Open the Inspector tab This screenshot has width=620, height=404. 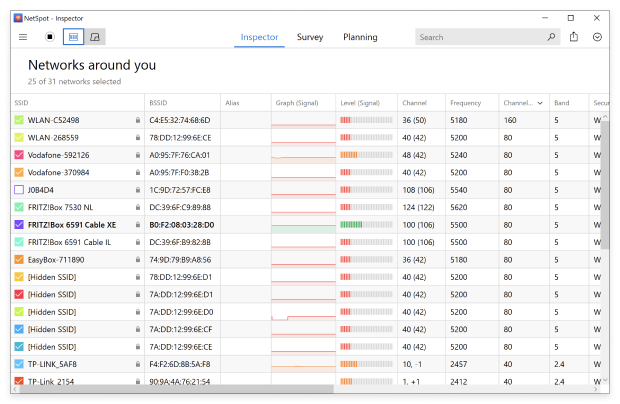(x=259, y=37)
